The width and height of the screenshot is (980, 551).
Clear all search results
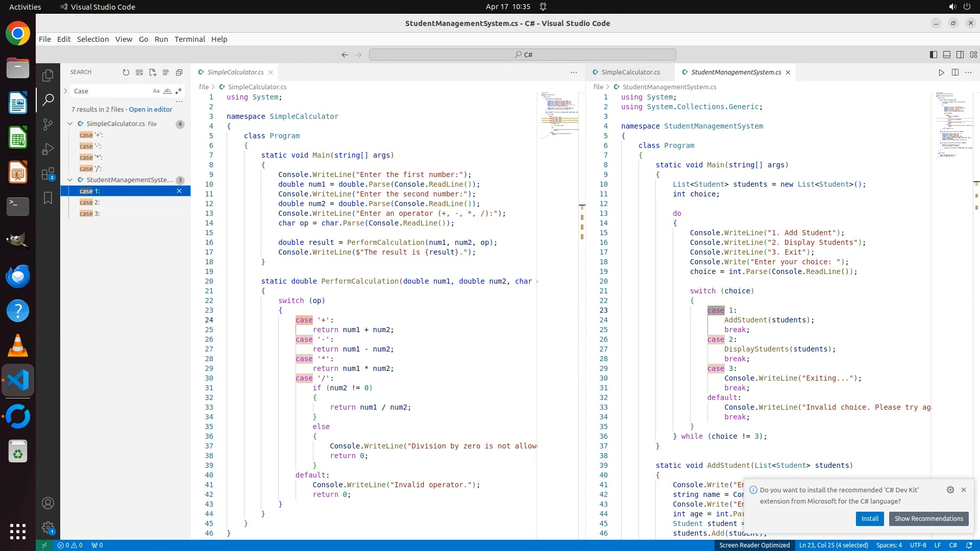point(139,72)
